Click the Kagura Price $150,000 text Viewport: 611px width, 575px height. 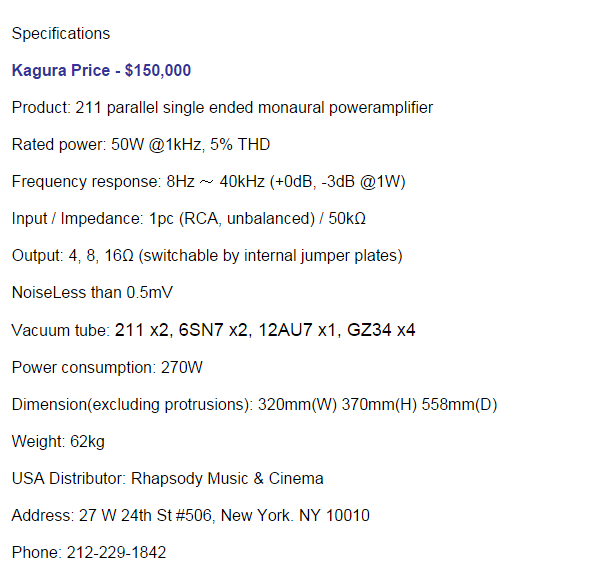101,71
